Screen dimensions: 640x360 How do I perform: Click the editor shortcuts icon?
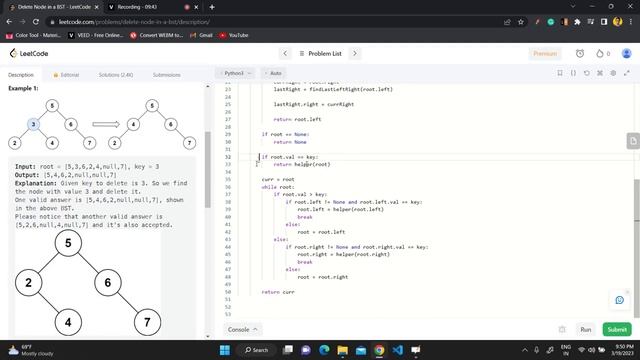600,73
